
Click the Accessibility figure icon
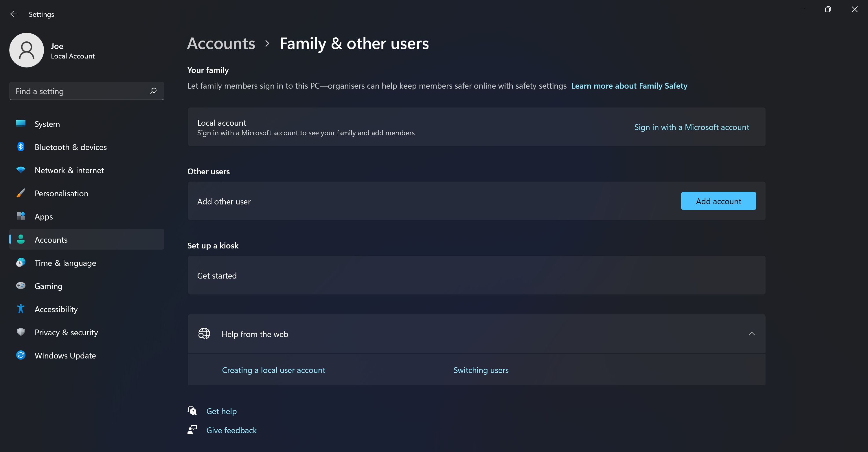click(x=21, y=309)
